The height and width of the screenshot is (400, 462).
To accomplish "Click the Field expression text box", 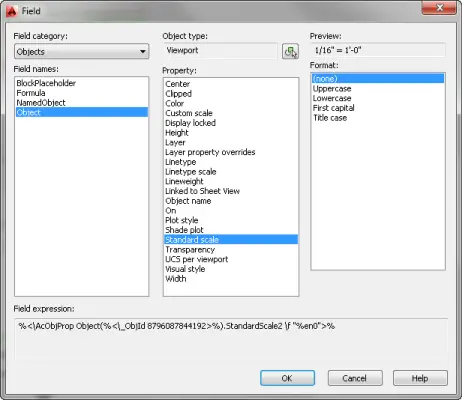I will [231, 339].
